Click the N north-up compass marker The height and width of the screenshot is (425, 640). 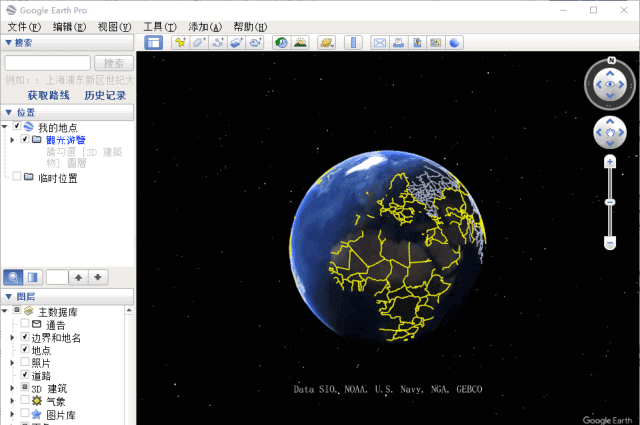click(x=611, y=60)
